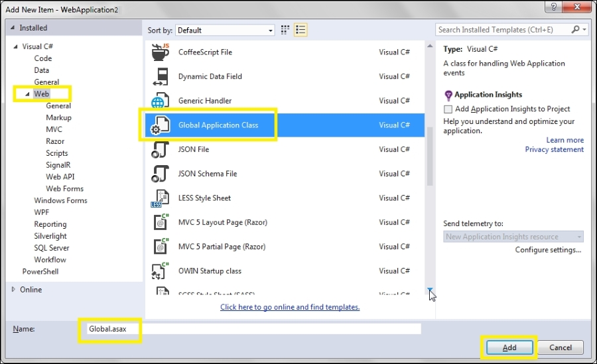Open the search options dropdown arrow
597x364 pixels.
click(584, 29)
